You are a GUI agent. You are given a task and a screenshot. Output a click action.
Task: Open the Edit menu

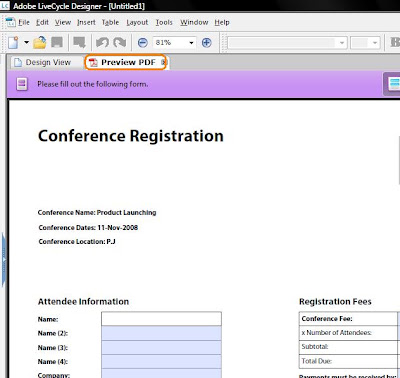[42, 22]
